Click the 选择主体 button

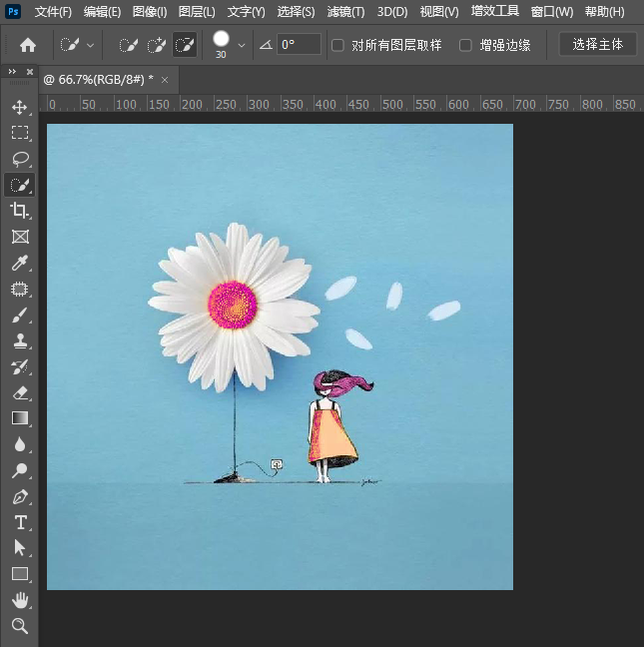coord(597,45)
